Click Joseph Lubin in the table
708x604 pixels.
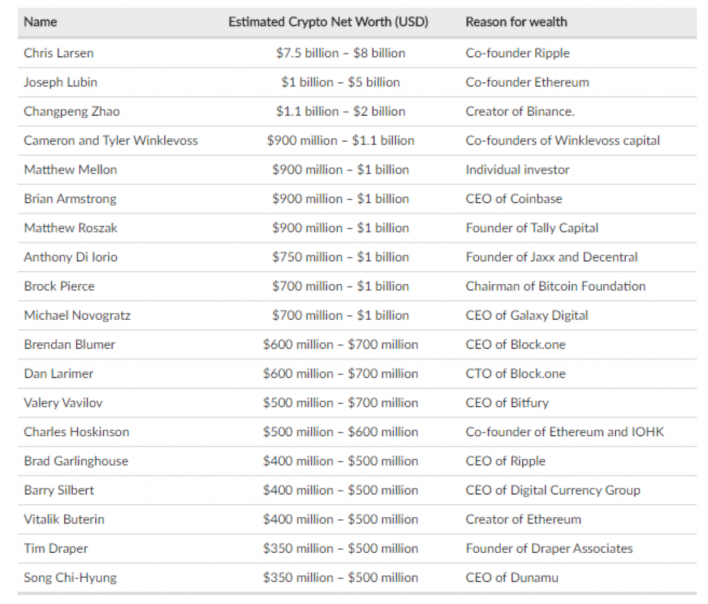click(x=60, y=82)
